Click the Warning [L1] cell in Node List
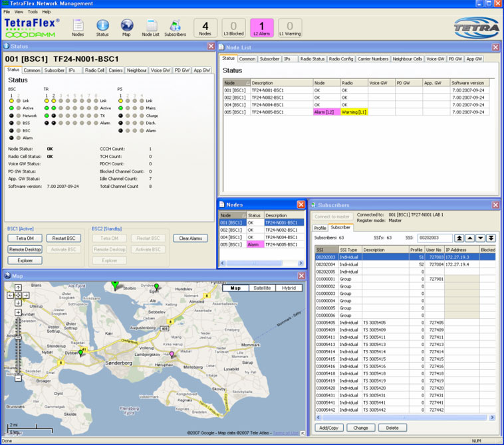 pyautogui.click(x=354, y=112)
